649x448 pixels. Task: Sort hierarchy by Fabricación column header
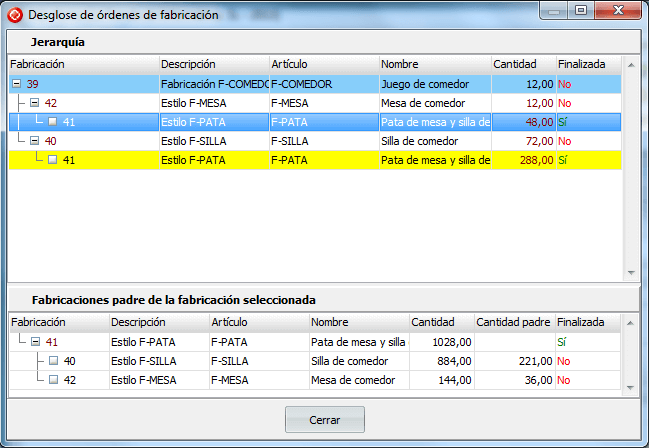click(82, 64)
